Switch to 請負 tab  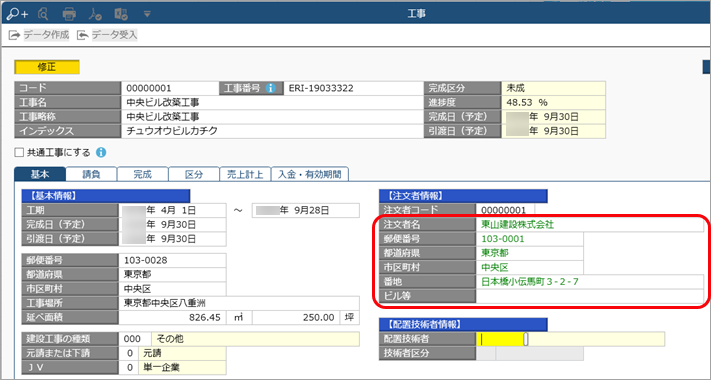(91, 174)
